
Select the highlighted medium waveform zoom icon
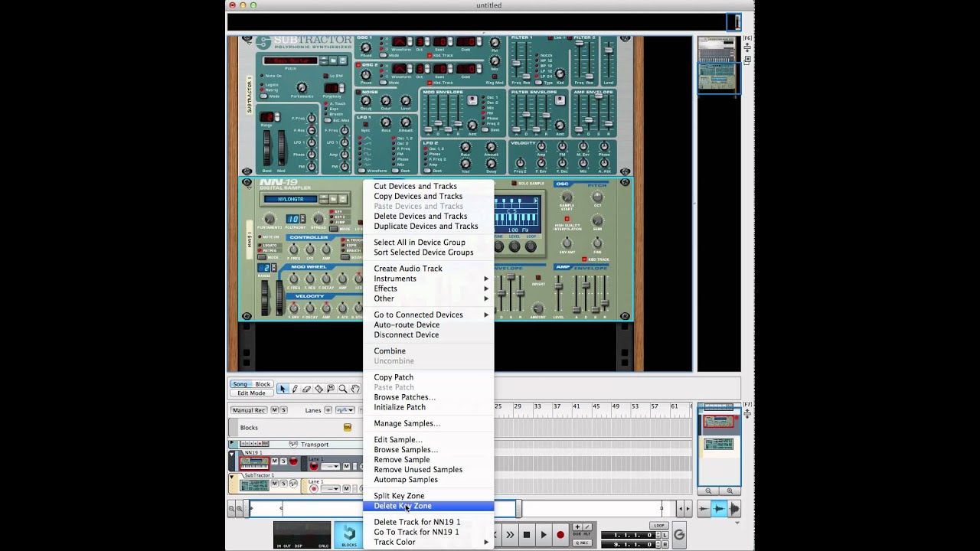click(719, 509)
